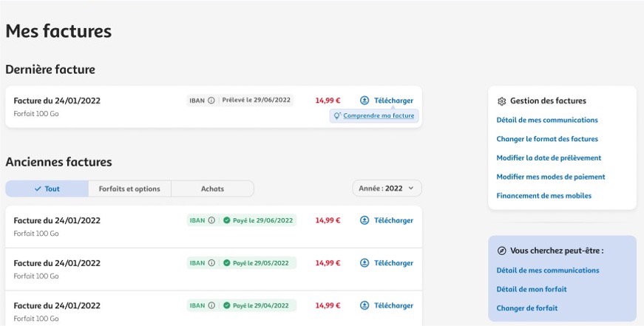Click download icon for invoice paid 29/05/2022
Screen dimensions: 644x326
click(365, 263)
